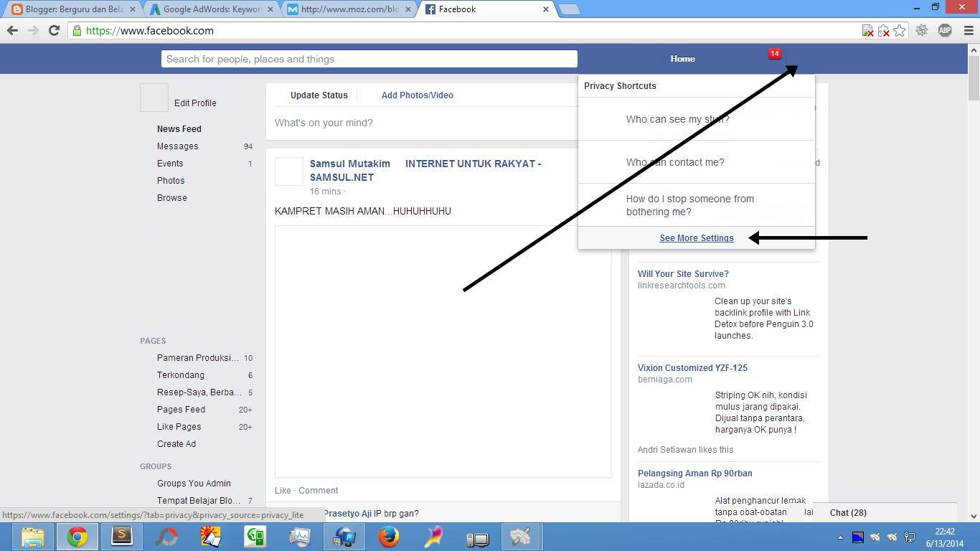Reload the Facebook page
Image resolution: width=980 pixels, height=551 pixels.
[x=54, y=31]
